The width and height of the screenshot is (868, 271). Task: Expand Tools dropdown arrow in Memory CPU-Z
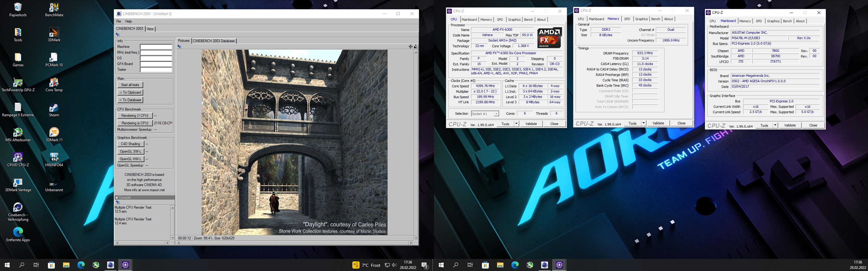pyautogui.click(x=643, y=123)
